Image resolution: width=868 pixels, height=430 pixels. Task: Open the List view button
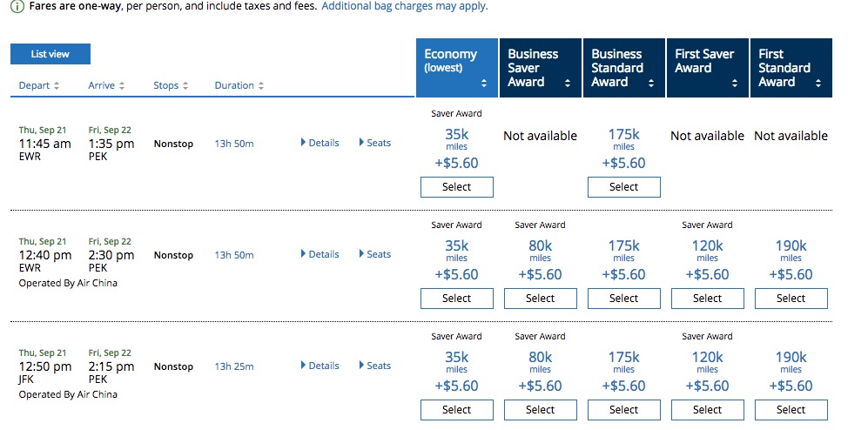click(x=50, y=54)
